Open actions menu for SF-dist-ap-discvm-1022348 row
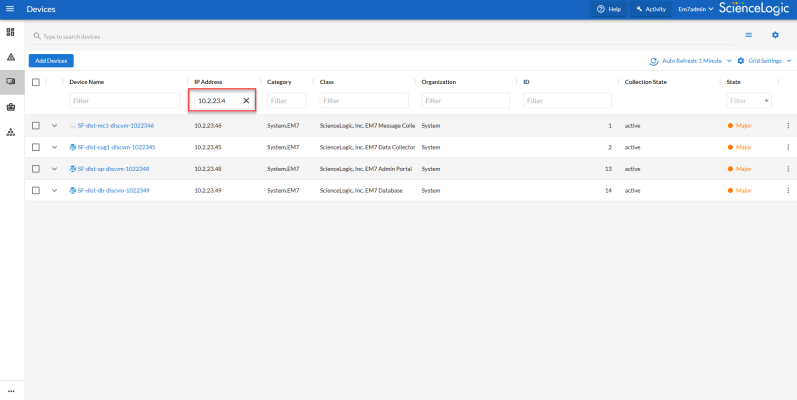The width and height of the screenshot is (797, 400). tap(788, 169)
